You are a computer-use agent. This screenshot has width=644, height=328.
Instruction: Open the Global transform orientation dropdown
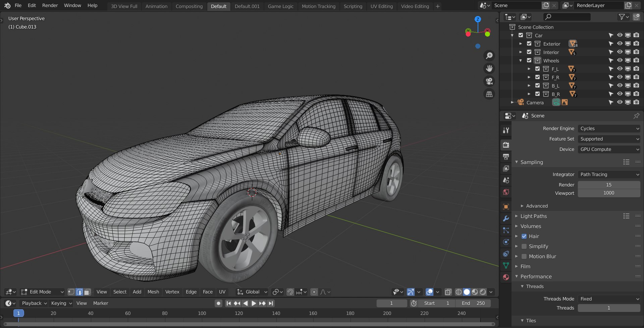click(252, 292)
